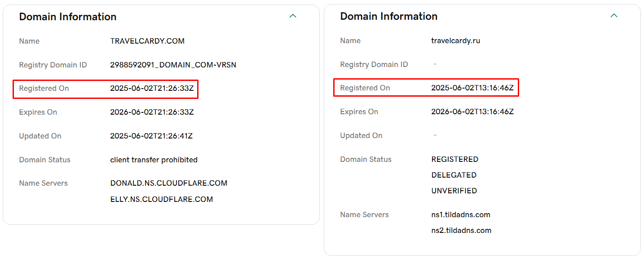The width and height of the screenshot is (644, 259).
Task: Click the TRAVELCARDY.COM domain name value
Action: (x=147, y=41)
